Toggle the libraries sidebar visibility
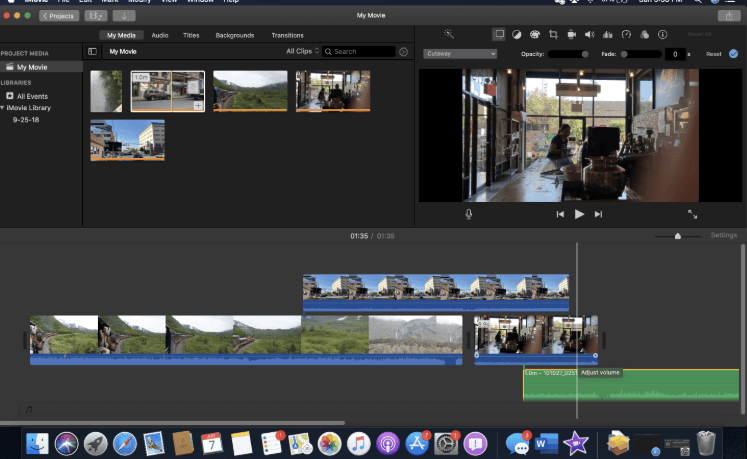 [x=93, y=51]
